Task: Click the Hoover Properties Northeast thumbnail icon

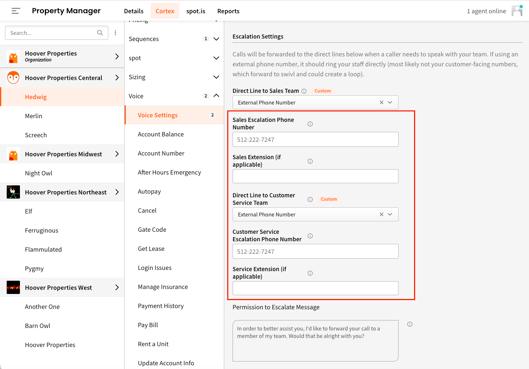Action: pyautogui.click(x=13, y=192)
